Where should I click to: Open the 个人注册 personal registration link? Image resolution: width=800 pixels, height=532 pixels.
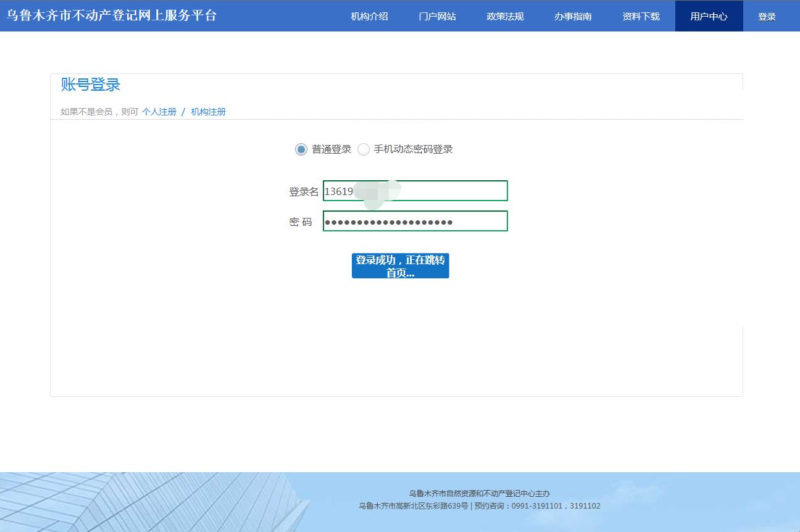coord(159,112)
